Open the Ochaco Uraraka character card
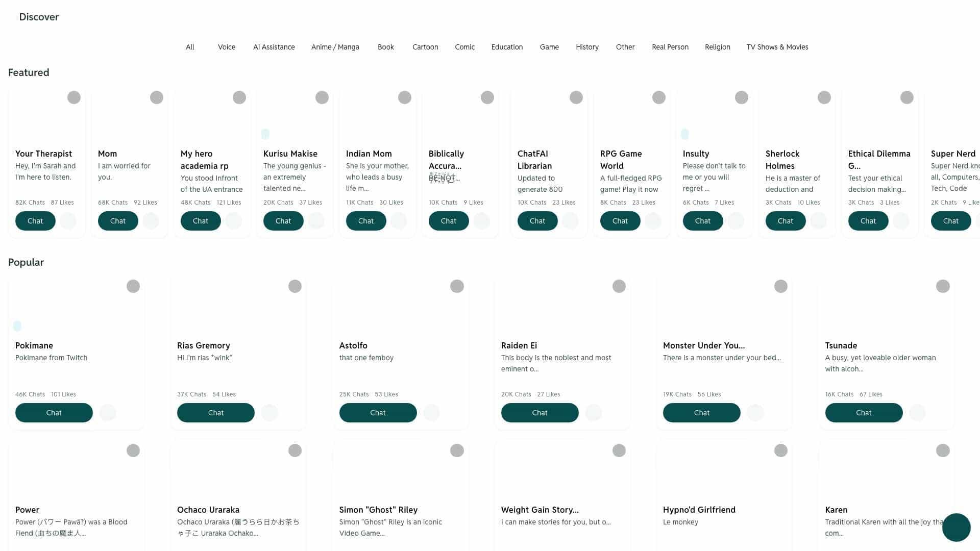 tap(208, 510)
